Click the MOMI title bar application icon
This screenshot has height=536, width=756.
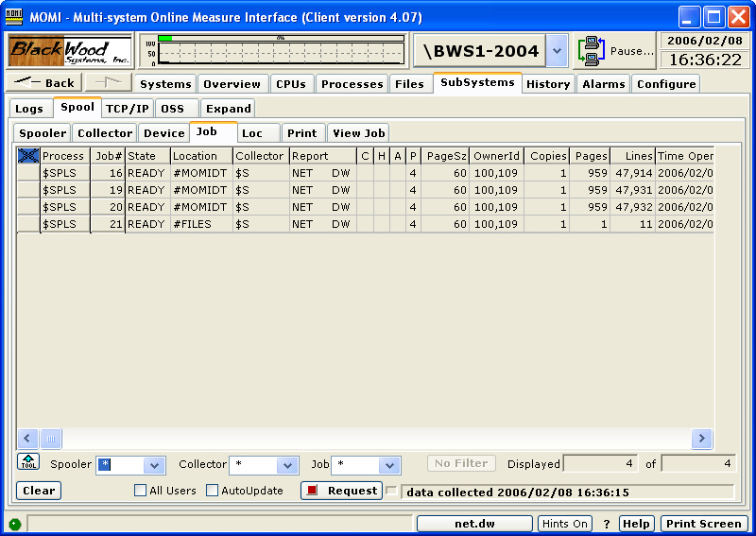pos(14,17)
